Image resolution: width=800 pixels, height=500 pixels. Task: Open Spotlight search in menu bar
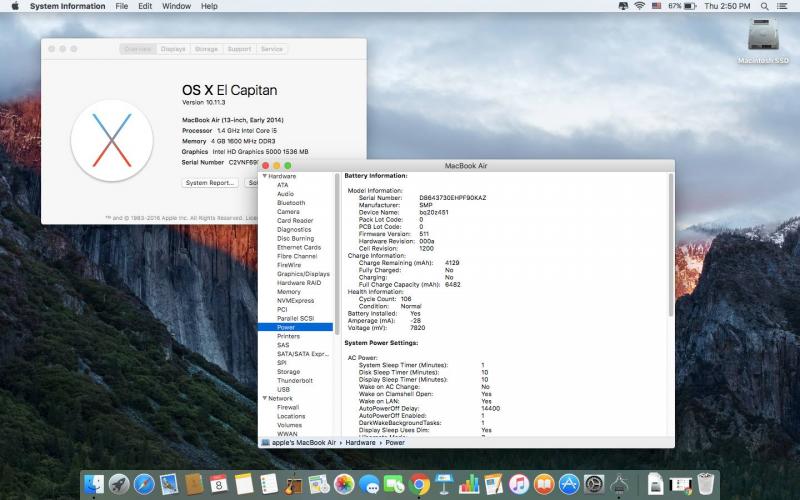pos(764,6)
